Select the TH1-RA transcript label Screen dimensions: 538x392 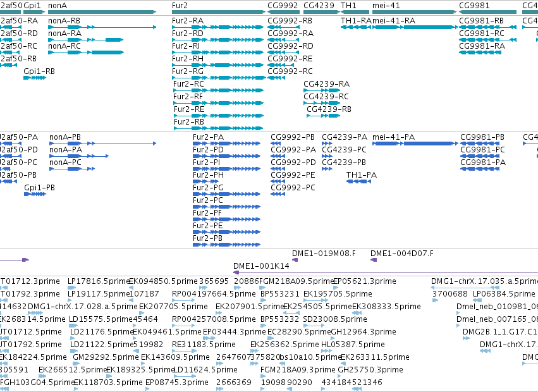(356, 21)
